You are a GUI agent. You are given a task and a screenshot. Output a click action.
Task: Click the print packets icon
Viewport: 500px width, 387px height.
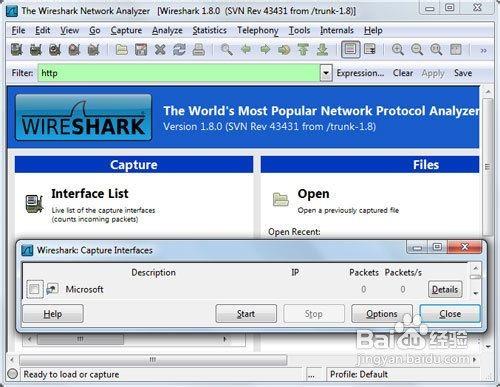point(199,50)
